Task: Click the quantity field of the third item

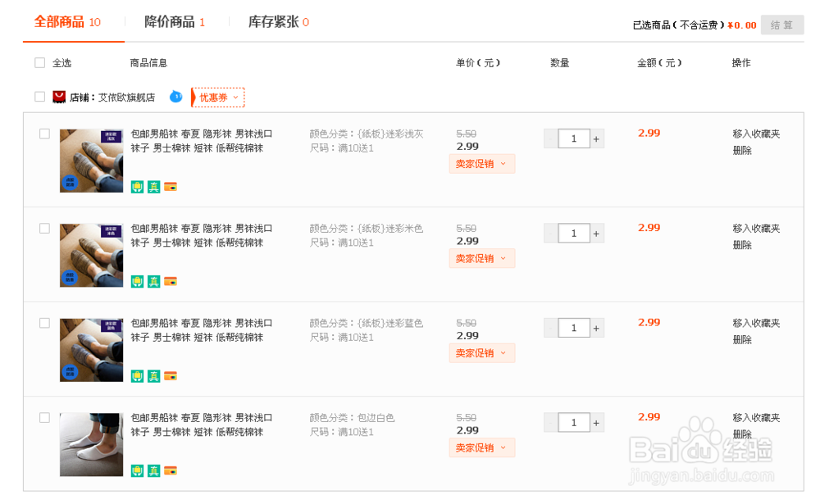Action: [574, 329]
